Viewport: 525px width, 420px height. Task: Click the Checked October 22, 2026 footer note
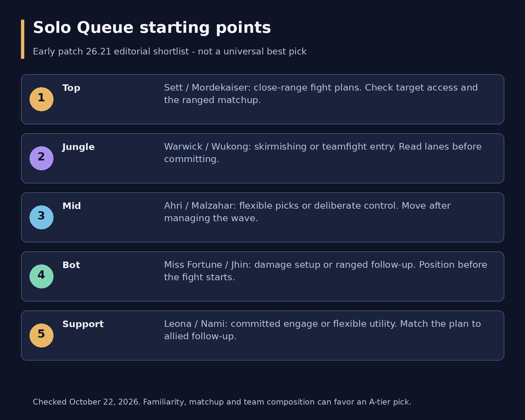[222, 402]
